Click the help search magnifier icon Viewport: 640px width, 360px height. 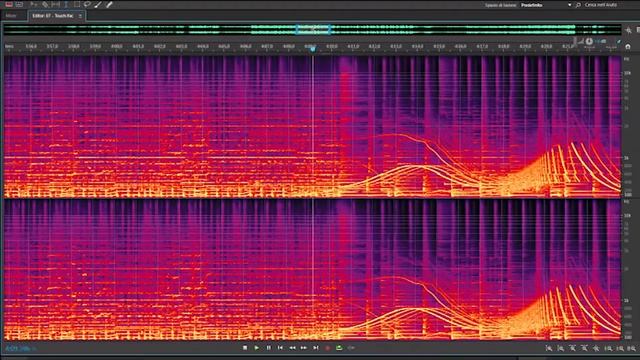click(578, 5)
